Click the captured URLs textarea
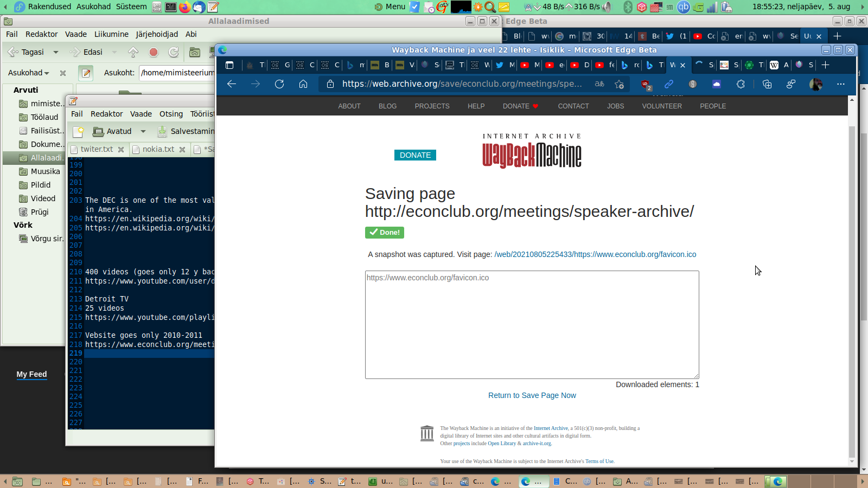The image size is (868, 488). point(532,325)
